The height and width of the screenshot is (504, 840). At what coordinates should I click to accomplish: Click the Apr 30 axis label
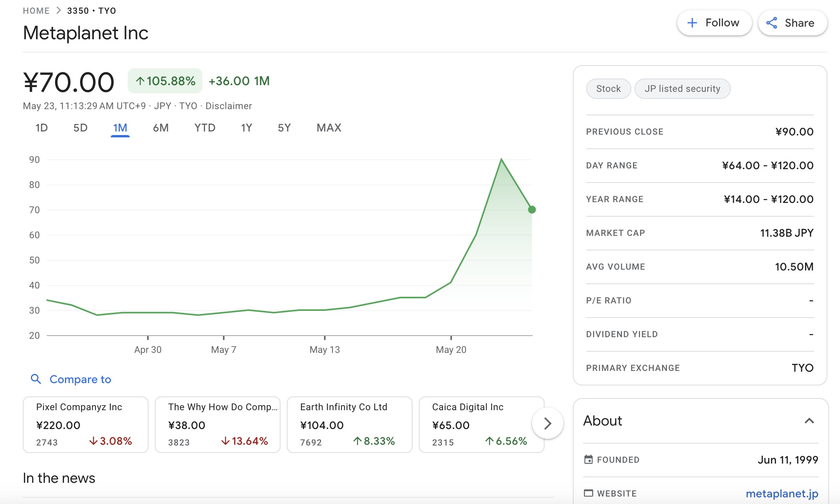pos(148,350)
